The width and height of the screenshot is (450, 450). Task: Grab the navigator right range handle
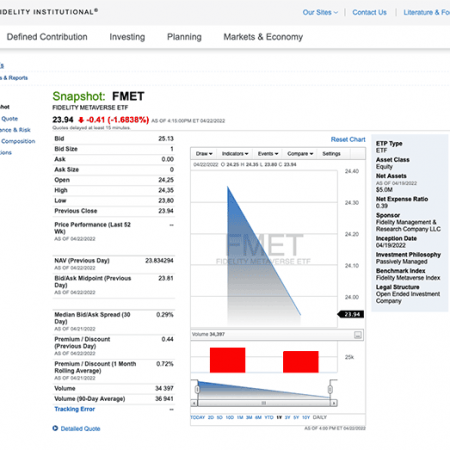pyautogui.click(x=330, y=389)
